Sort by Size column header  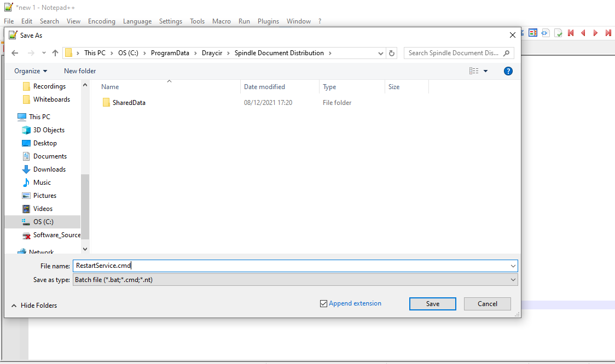[407, 87]
